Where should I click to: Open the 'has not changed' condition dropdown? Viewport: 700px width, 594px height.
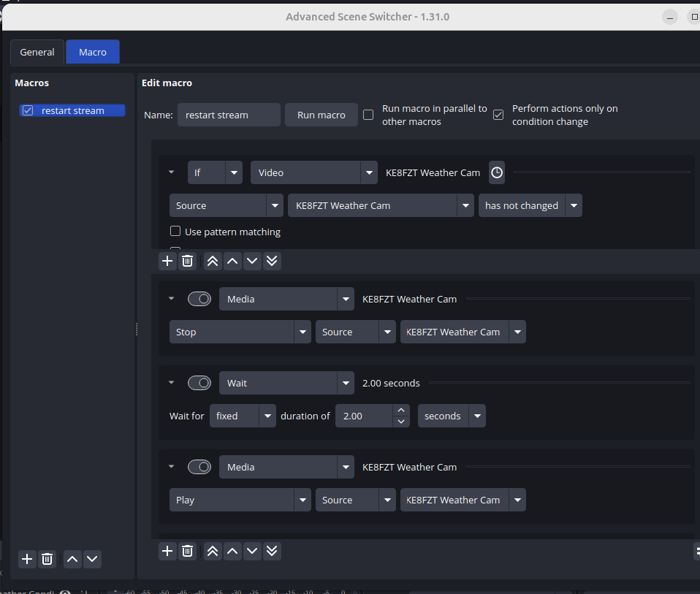click(x=530, y=205)
